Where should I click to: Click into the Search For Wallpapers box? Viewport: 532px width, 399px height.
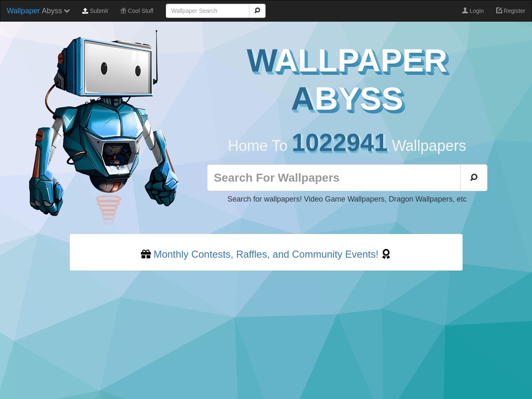click(334, 178)
